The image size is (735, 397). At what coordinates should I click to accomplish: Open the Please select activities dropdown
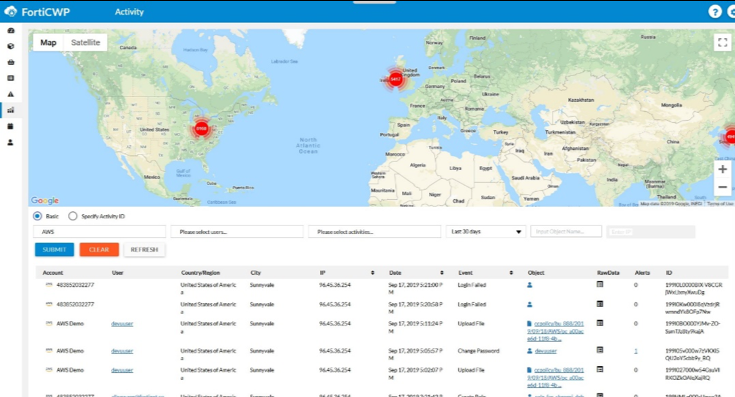click(375, 232)
